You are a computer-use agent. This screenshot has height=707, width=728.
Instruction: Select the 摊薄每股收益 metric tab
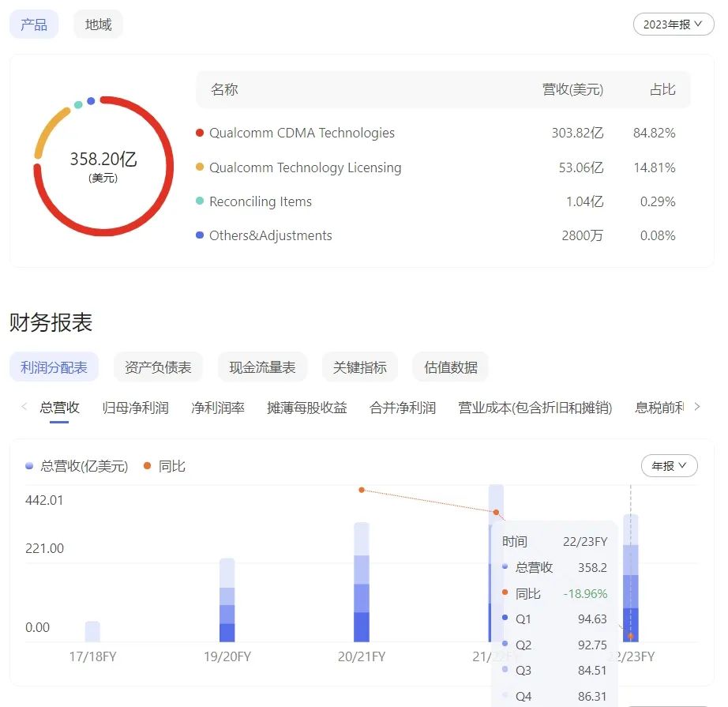(x=307, y=408)
